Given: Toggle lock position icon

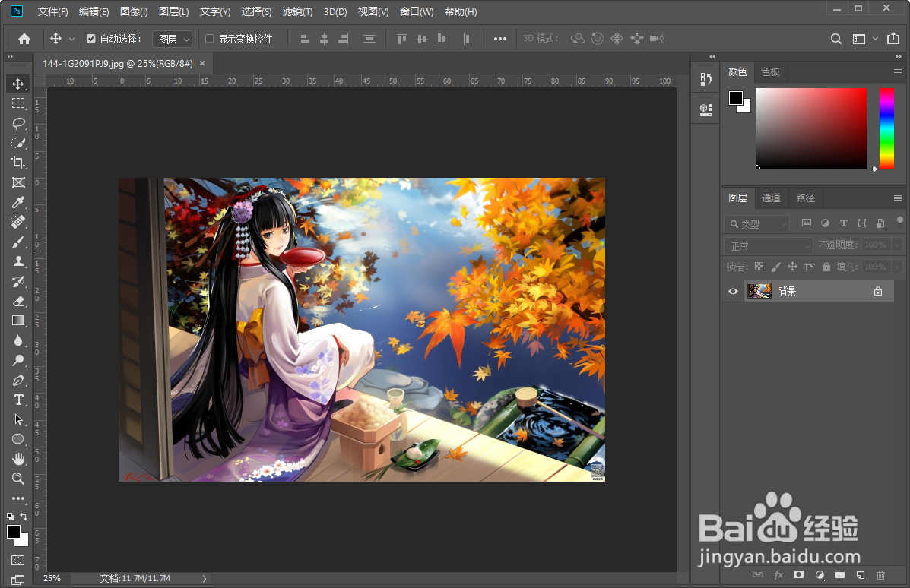Looking at the screenshot, I should [x=792, y=267].
